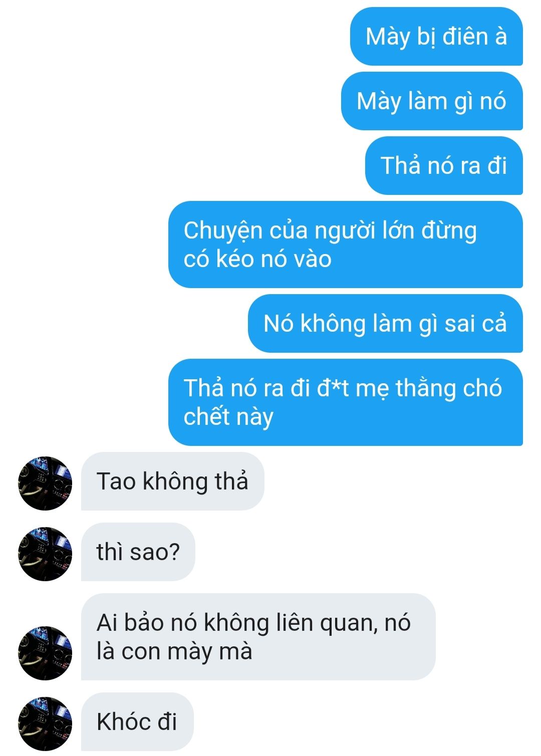Click the 'chết này' line in blue bubble
Screen dimensions: 541x756
coord(228,417)
